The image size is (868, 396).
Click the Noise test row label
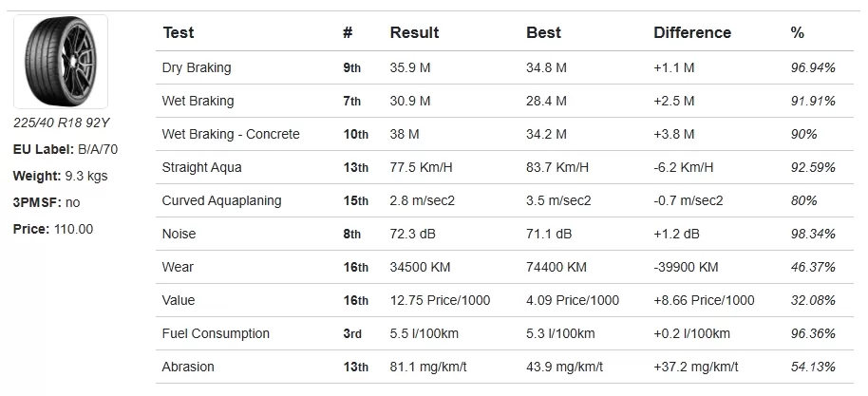179,235
